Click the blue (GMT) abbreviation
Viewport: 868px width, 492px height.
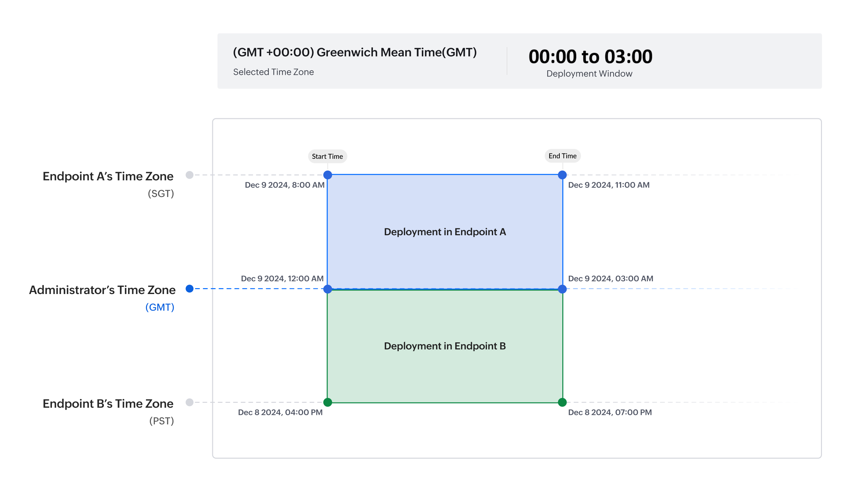(160, 307)
